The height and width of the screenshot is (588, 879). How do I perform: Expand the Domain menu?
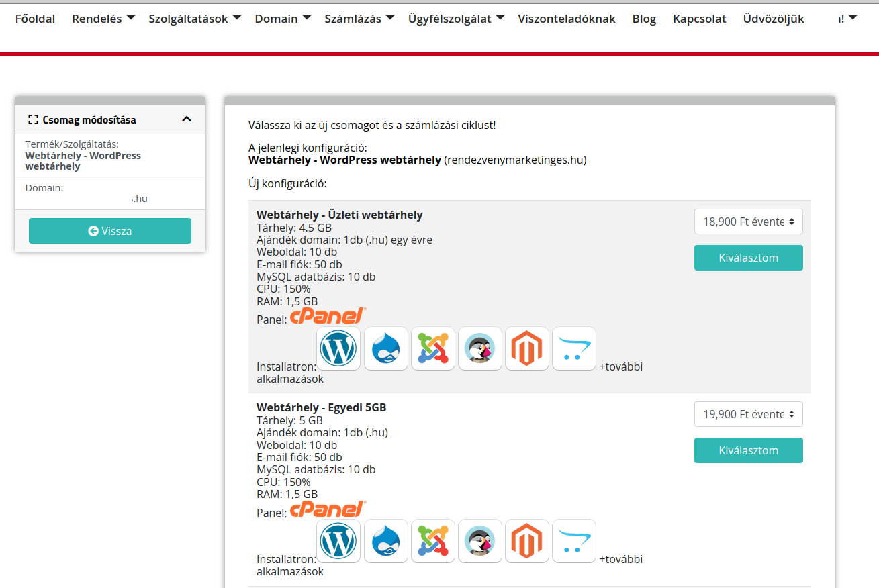[283, 19]
